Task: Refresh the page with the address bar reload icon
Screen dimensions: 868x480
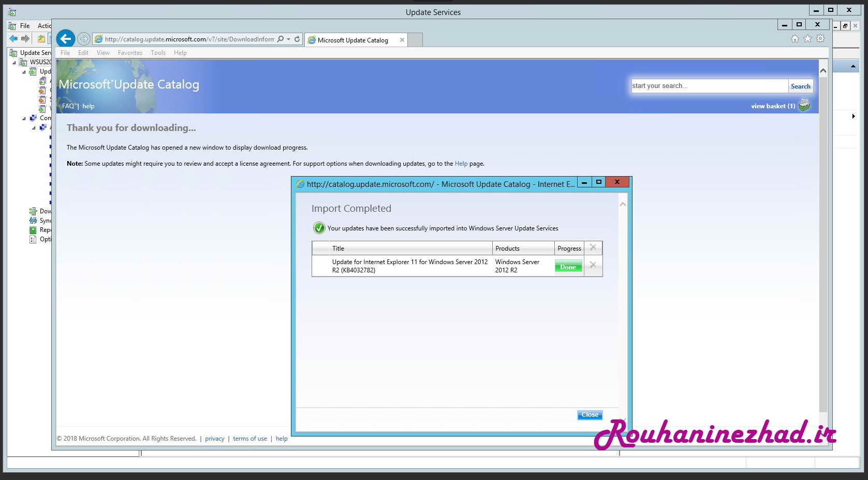Action: point(297,39)
